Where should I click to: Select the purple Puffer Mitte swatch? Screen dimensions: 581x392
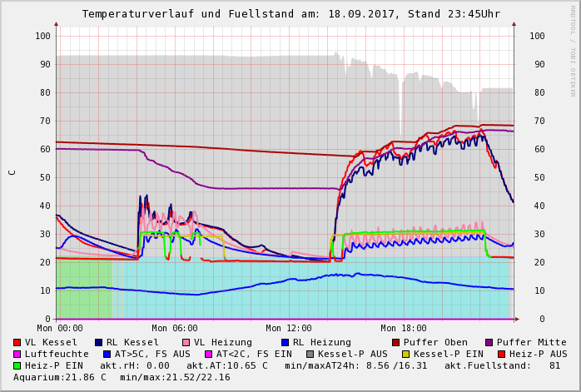pos(489,342)
